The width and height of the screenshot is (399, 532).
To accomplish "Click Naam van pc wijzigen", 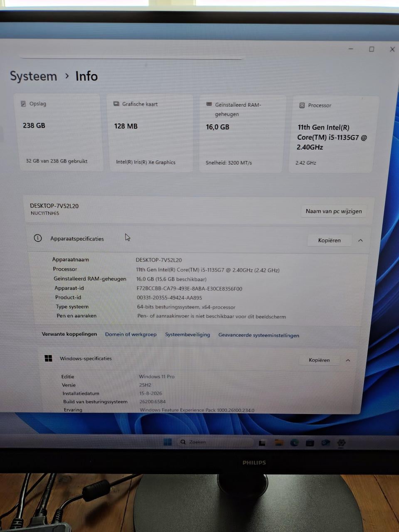I will 334,211.
